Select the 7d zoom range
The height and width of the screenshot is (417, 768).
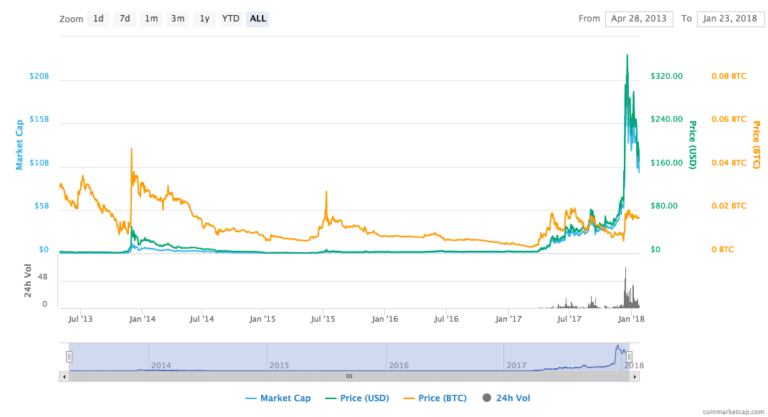[125, 19]
